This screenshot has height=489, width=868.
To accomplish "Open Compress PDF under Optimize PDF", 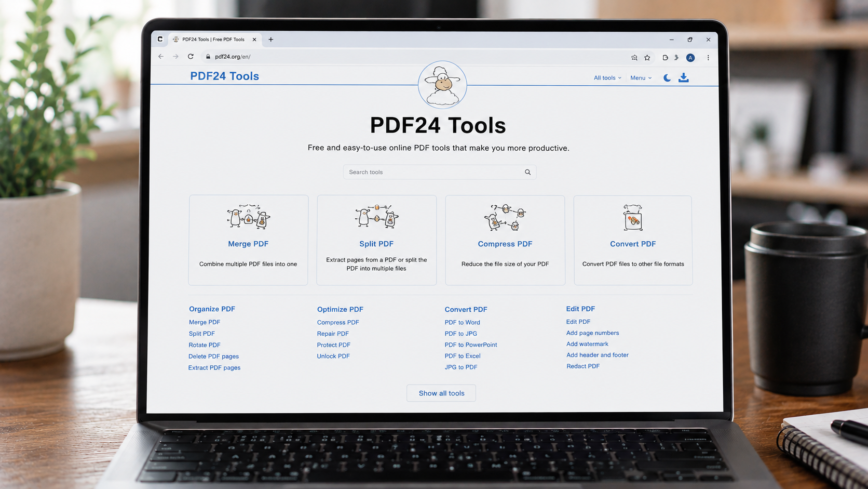I will click(338, 322).
